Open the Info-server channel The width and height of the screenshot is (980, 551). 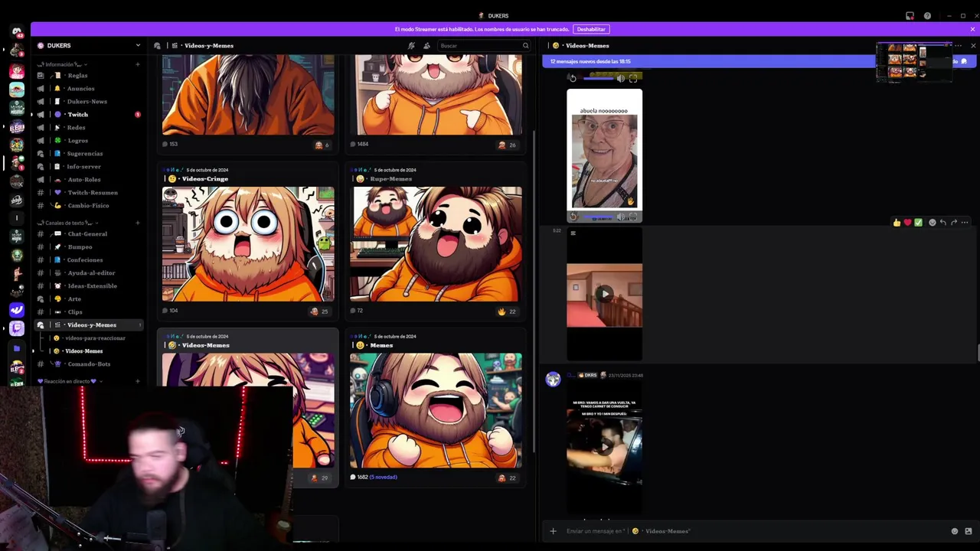(x=89, y=166)
